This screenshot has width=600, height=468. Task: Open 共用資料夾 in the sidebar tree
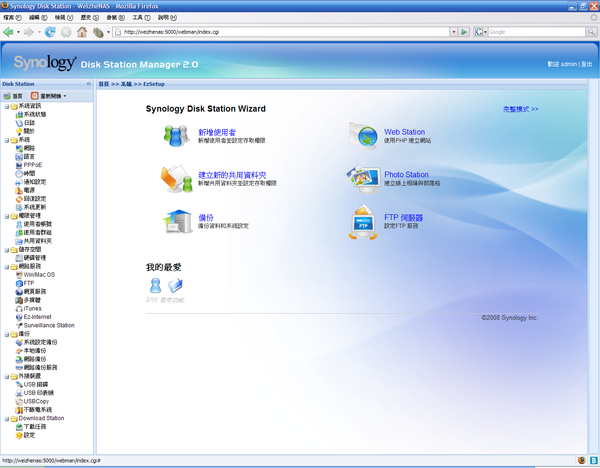click(x=34, y=241)
